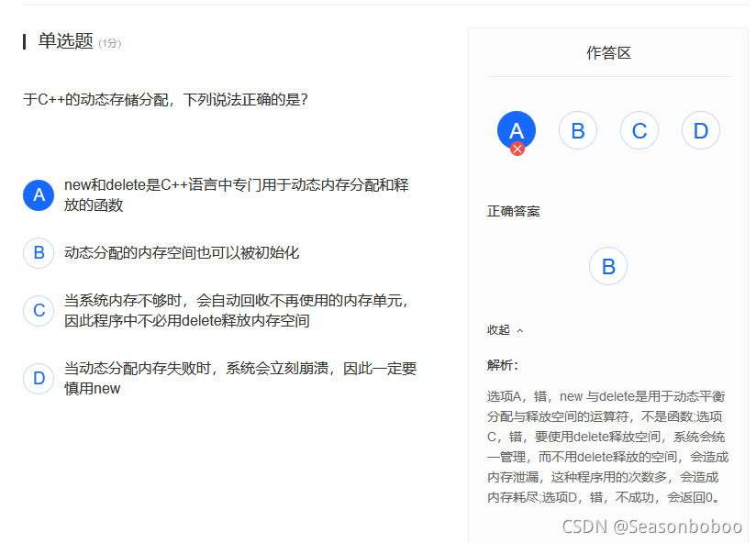Click the 作答区 panel title
Image resolution: width=756 pixels, height=543 pixels.
tap(608, 53)
